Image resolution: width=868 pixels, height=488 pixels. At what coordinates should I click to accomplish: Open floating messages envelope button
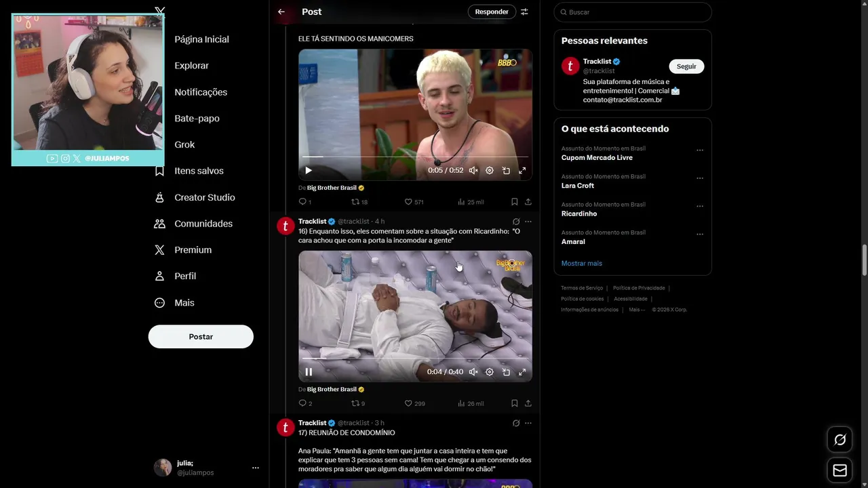tap(840, 470)
